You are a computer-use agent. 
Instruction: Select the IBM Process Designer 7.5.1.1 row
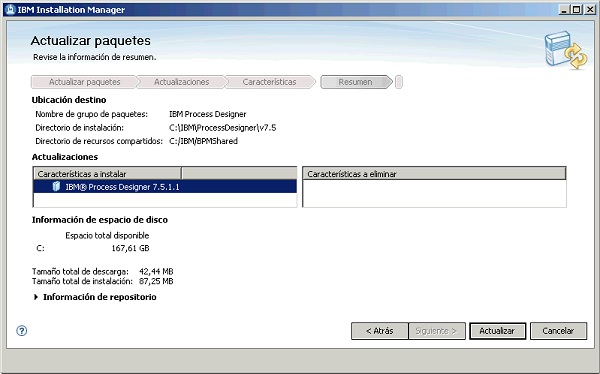[x=165, y=187]
